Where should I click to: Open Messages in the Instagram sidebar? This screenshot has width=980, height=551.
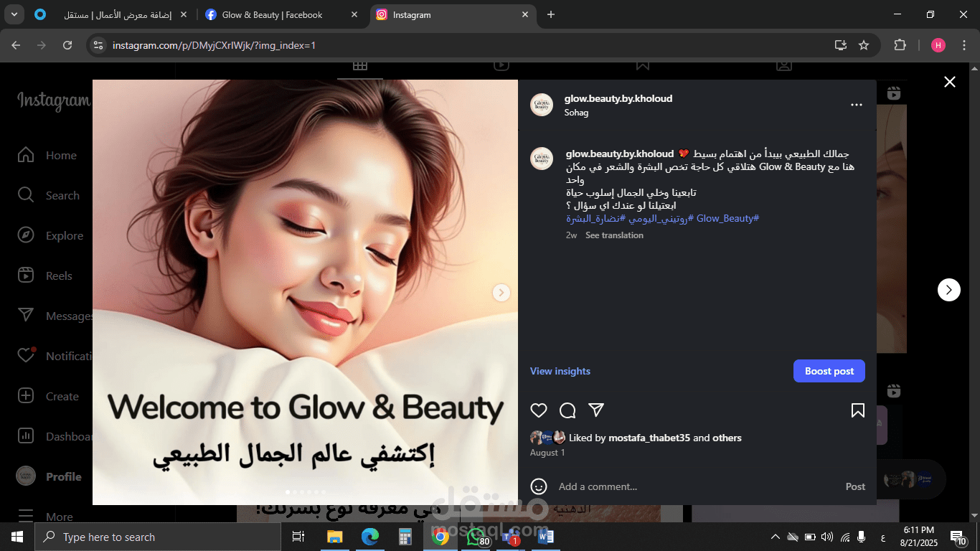pyautogui.click(x=55, y=316)
